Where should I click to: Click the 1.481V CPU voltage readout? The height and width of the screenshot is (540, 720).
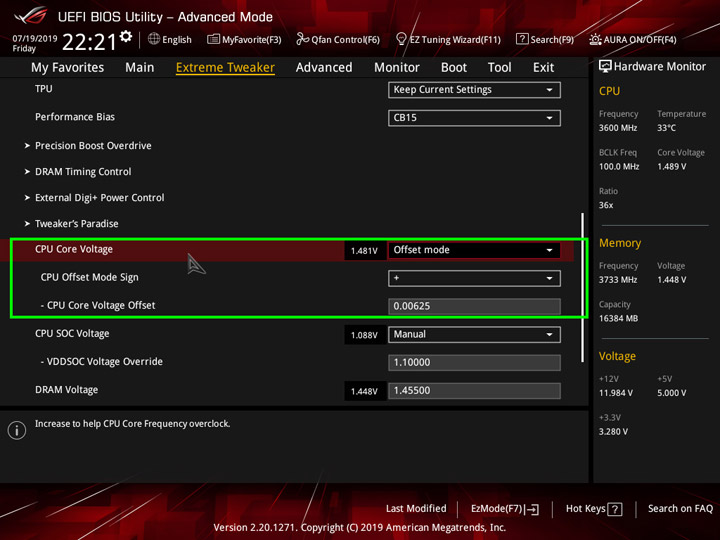(x=365, y=251)
